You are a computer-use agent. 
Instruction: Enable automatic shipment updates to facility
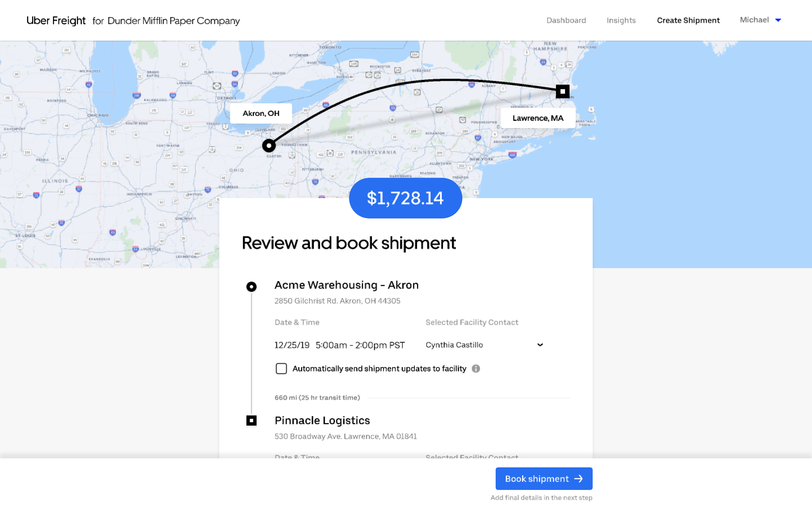click(x=281, y=369)
